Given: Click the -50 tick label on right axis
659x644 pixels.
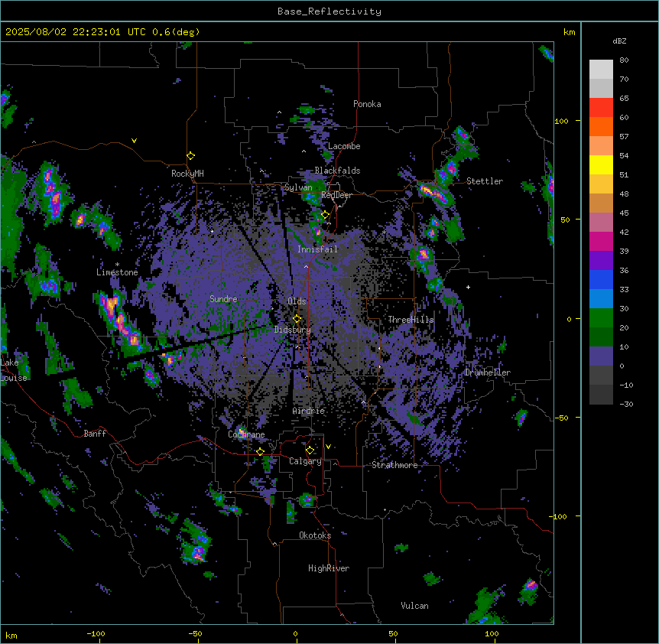Looking at the screenshot, I should pyautogui.click(x=561, y=418).
